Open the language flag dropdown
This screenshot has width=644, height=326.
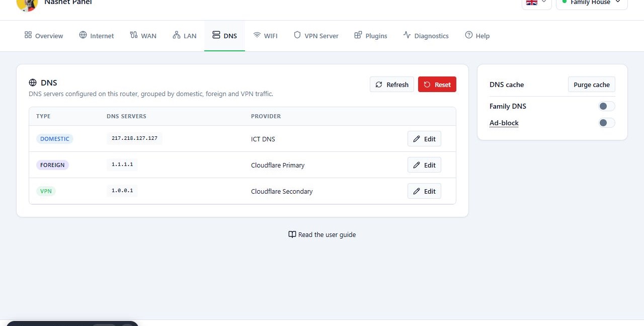pos(536,3)
